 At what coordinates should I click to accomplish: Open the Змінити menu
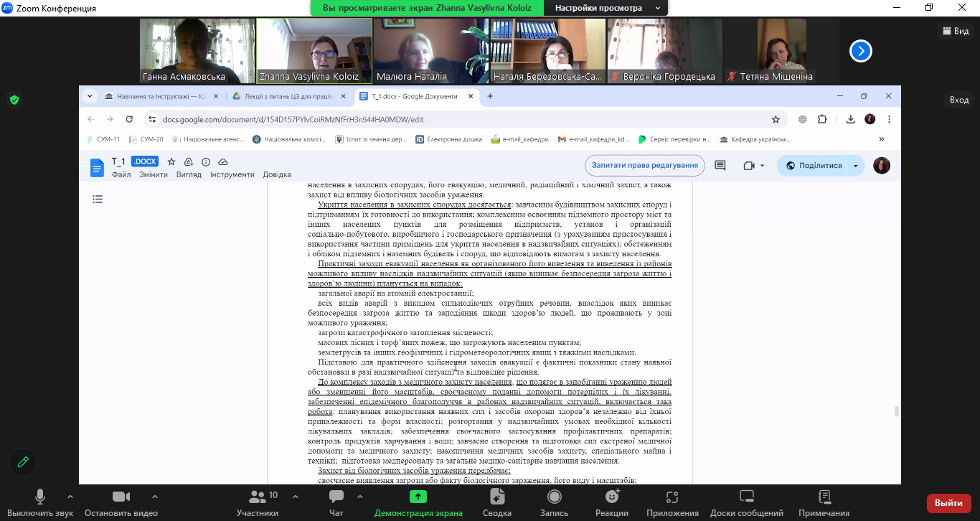(x=154, y=174)
